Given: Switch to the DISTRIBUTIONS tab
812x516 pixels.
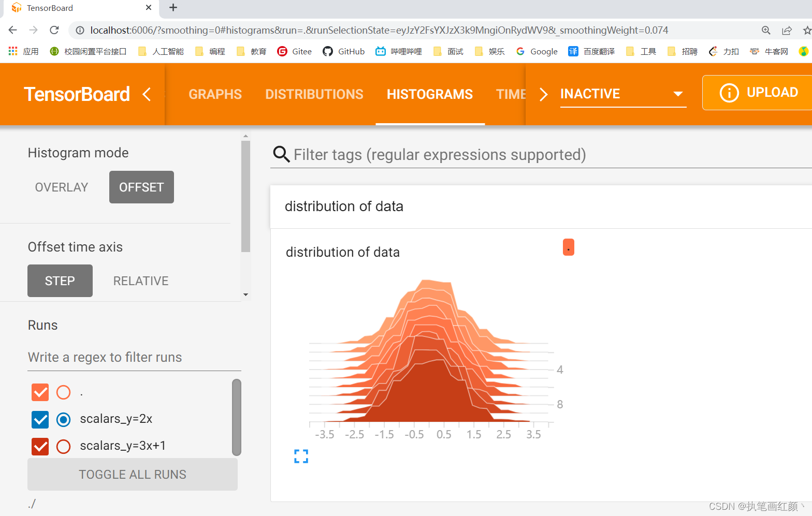Looking at the screenshot, I should tap(314, 94).
